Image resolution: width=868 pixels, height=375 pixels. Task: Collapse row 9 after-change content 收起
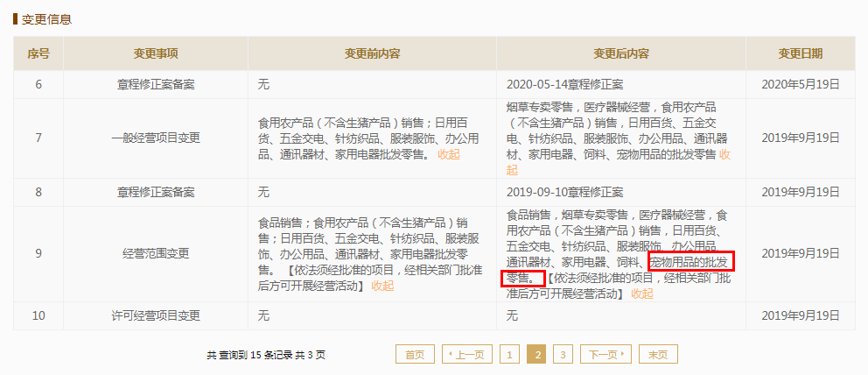click(x=642, y=294)
